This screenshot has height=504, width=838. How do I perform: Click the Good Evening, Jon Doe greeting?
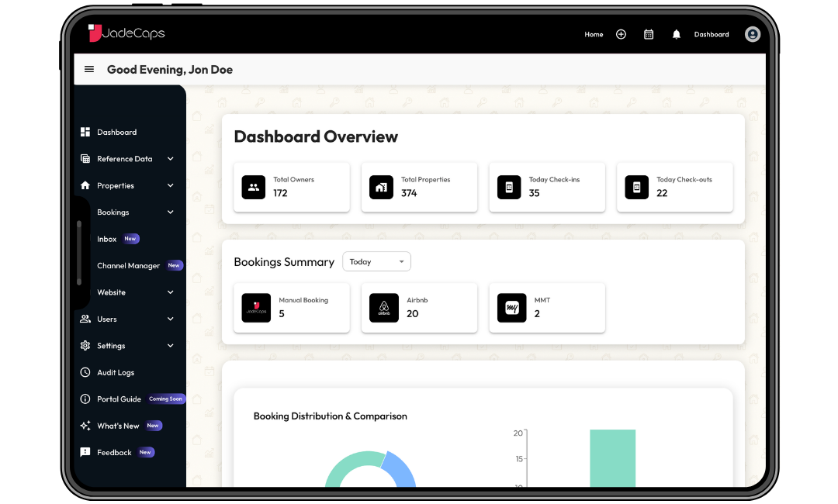pyautogui.click(x=170, y=70)
